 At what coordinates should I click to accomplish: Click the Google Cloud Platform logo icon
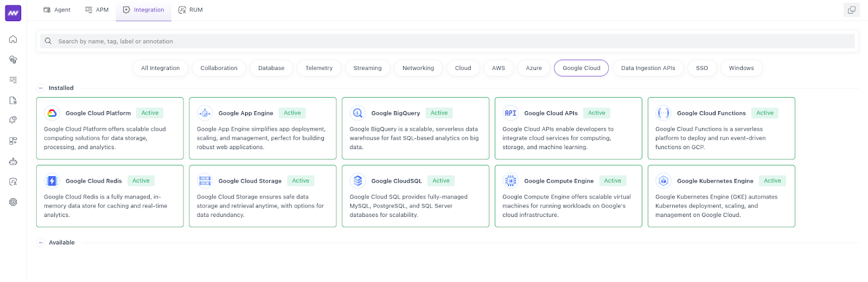point(52,113)
